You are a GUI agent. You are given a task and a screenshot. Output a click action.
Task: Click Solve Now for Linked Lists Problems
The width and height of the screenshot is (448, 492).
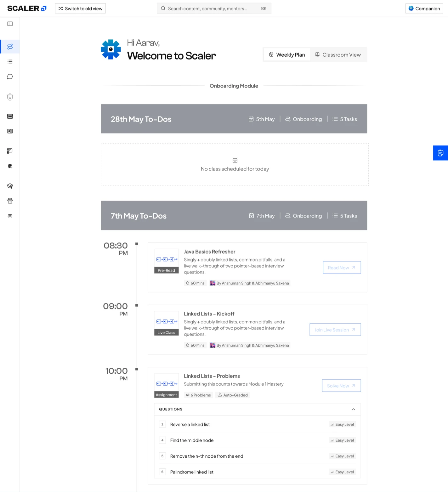[342, 386]
